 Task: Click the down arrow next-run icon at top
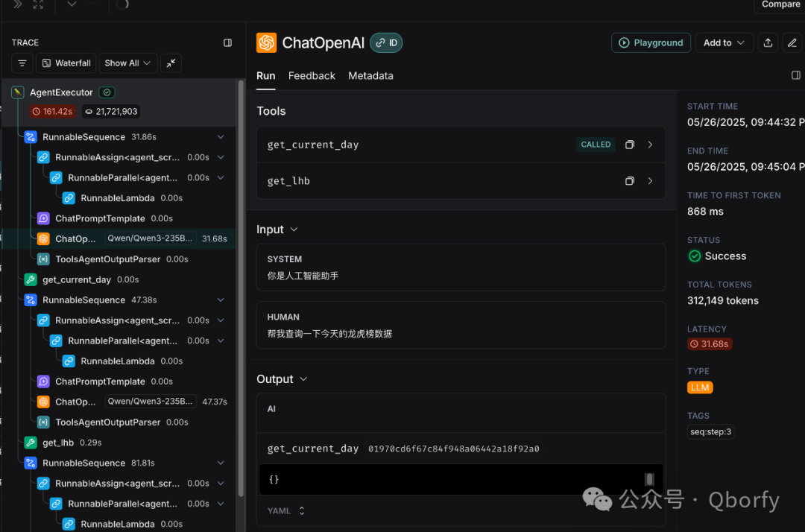click(x=72, y=4)
